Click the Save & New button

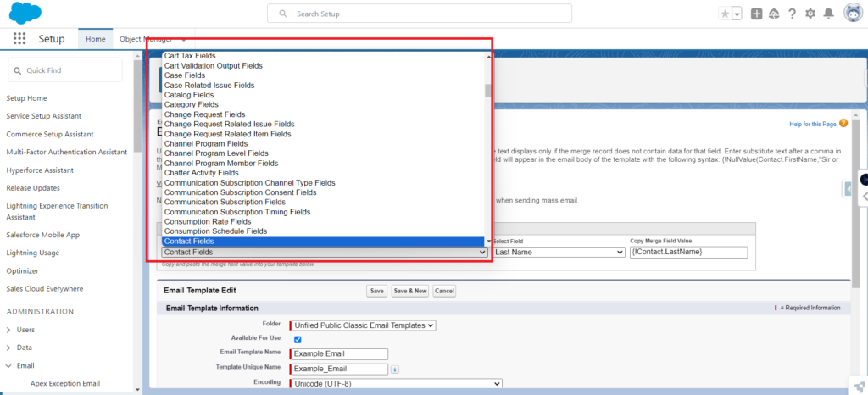coord(410,291)
